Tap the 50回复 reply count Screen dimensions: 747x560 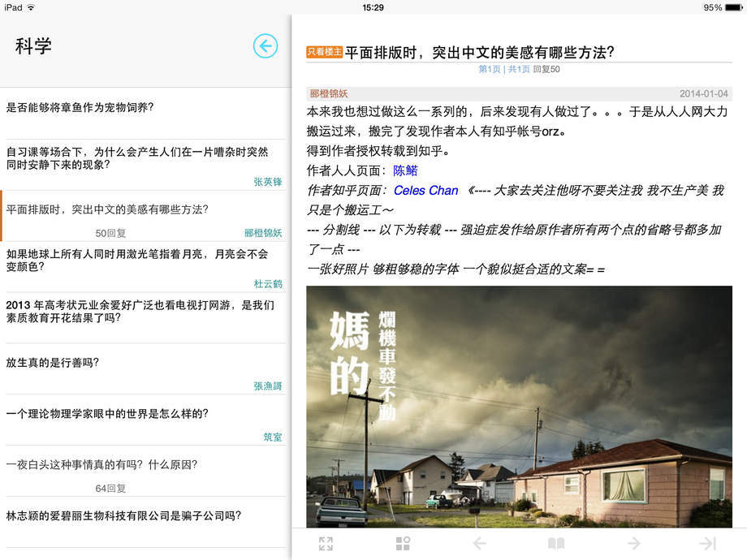click(110, 234)
